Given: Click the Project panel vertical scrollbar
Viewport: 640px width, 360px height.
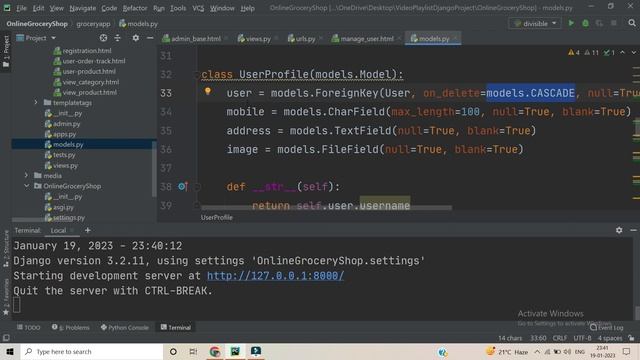Looking at the screenshot, I should tap(154, 169).
